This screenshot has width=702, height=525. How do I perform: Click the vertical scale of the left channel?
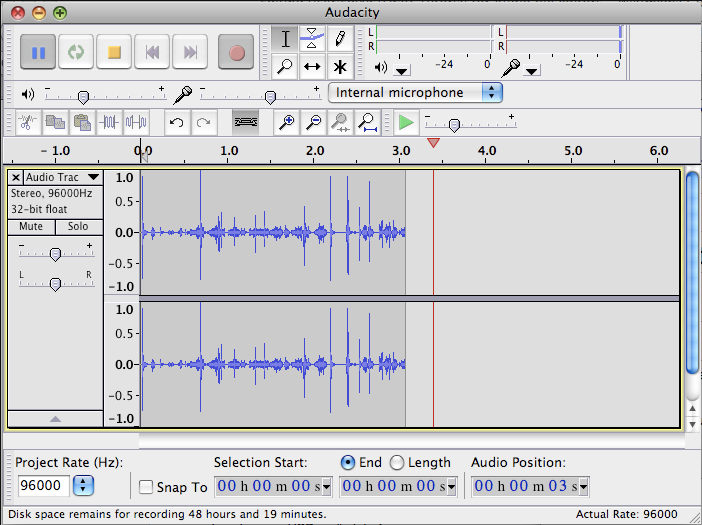click(x=122, y=232)
